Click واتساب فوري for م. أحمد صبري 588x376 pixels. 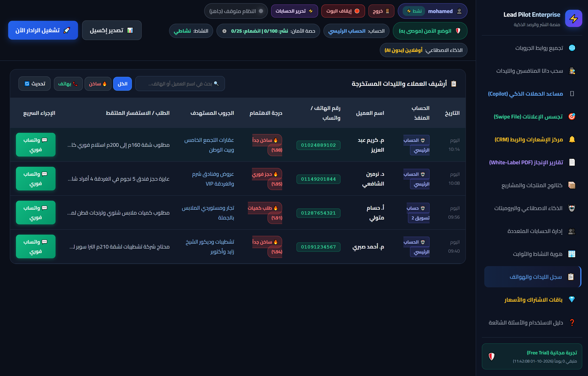point(36,246)
